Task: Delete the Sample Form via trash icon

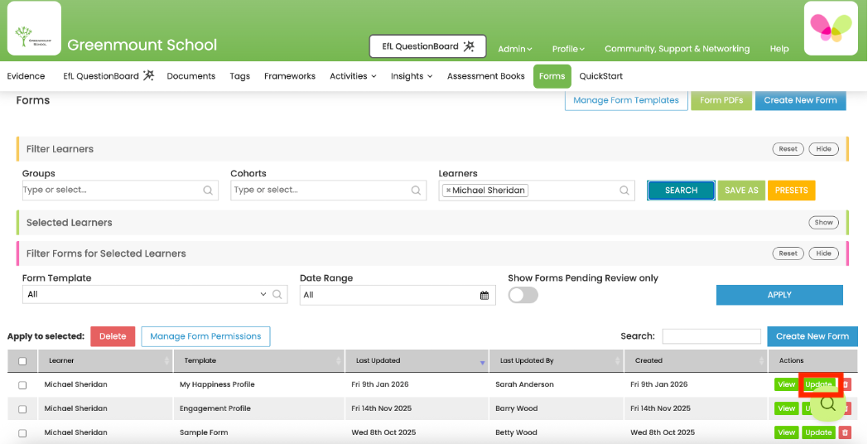Action: 846,432
